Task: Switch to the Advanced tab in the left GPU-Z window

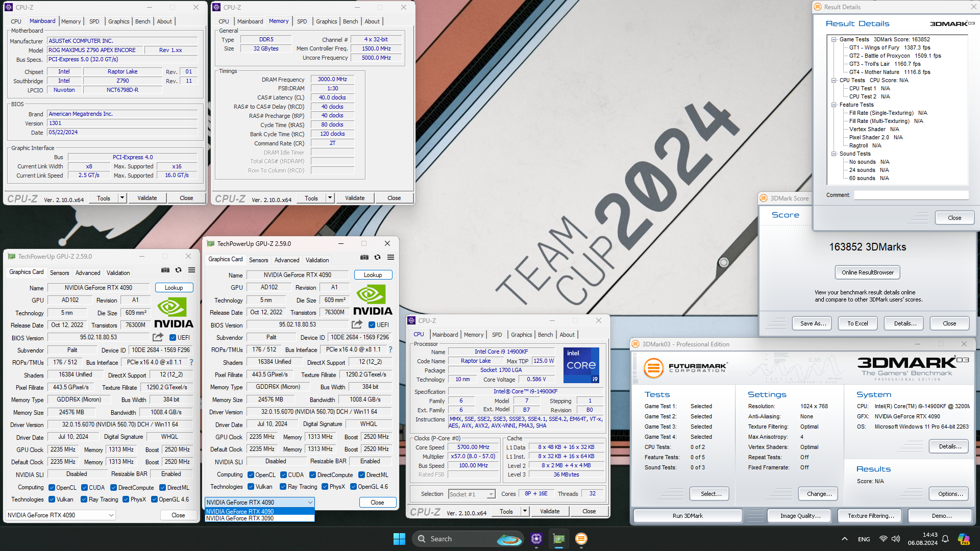Action: coord(88,273)
